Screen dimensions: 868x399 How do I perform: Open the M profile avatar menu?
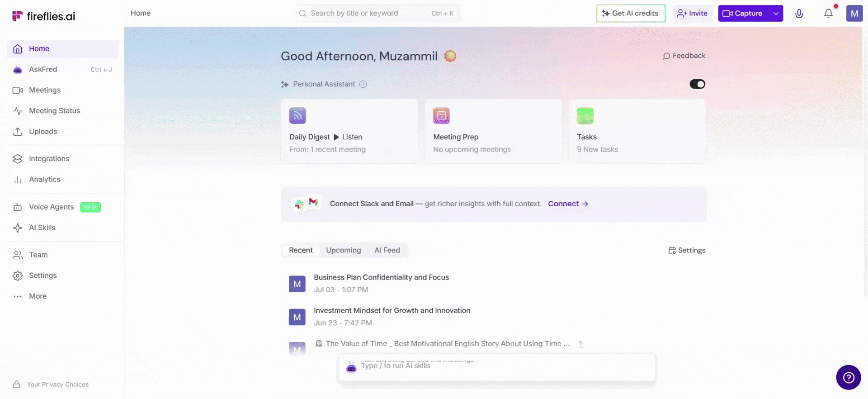(854, 14)
